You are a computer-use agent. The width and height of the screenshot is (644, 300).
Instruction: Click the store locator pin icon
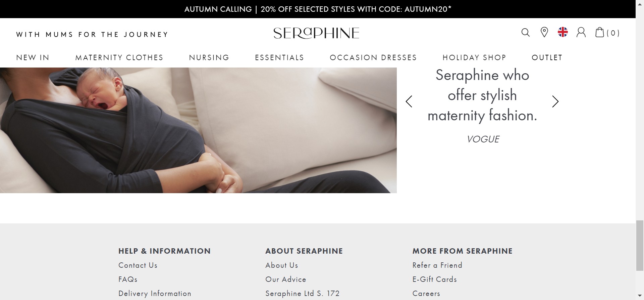pos(544,33)
